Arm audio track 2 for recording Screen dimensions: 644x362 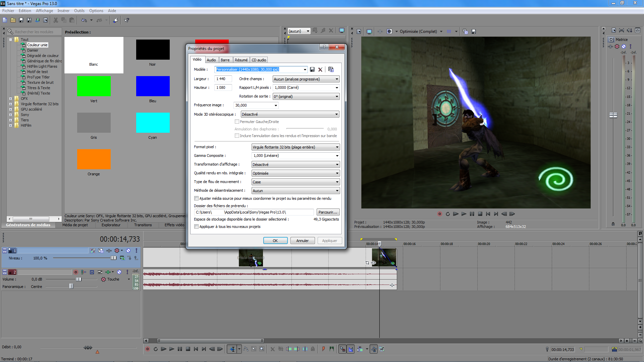click(76, 272)
